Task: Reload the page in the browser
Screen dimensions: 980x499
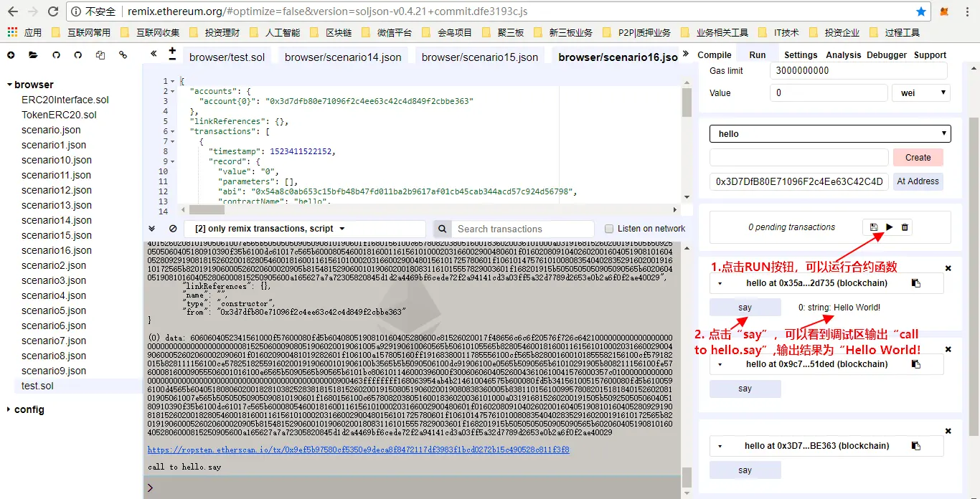Action: [53, 11]
